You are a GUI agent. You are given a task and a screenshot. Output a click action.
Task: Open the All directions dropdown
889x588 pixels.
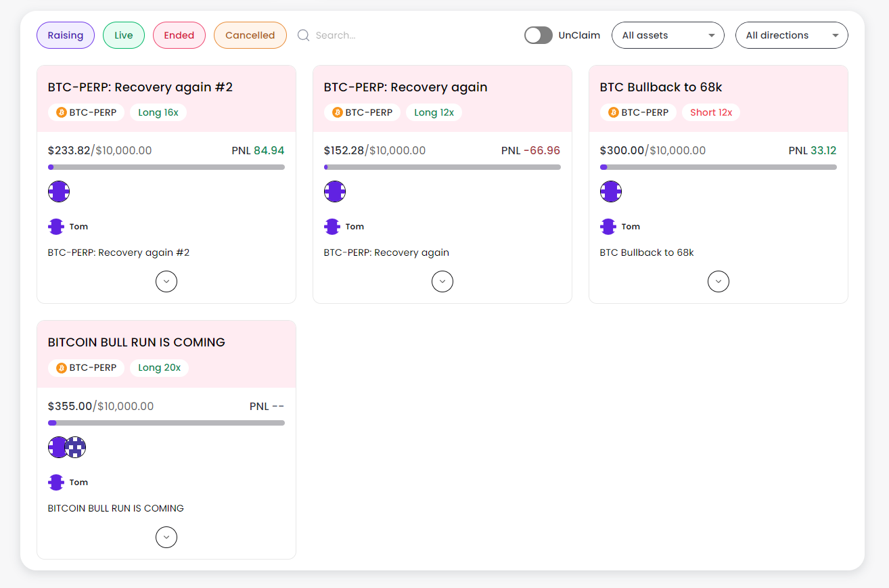tap(792, 35)
